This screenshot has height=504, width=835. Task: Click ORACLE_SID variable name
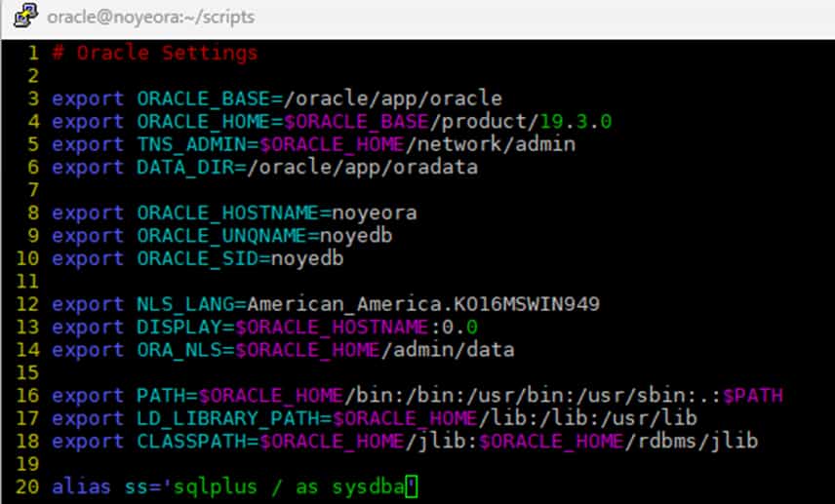198,259
